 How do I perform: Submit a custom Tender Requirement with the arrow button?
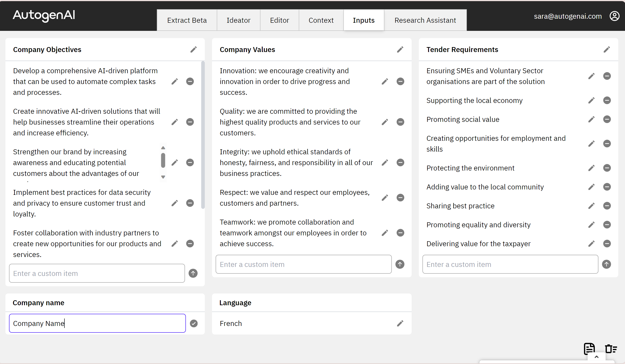coord(607,264)
